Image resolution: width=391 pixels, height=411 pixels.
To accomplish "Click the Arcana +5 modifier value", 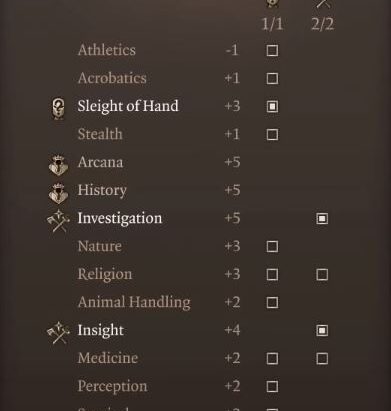I will 232,162.
